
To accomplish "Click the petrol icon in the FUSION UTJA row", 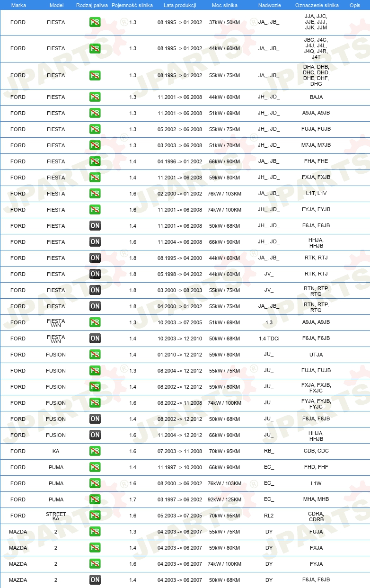I will click(95, 355).
